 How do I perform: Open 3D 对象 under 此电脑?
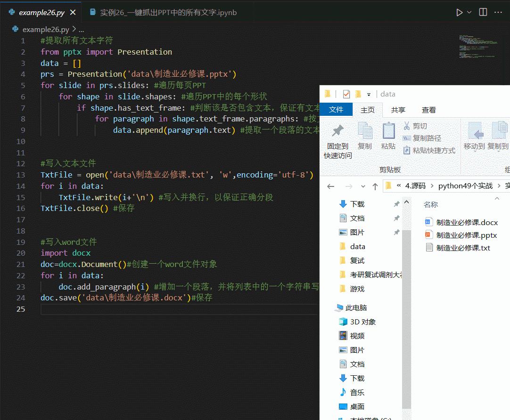pyautogui.click(x=362, y=322)
